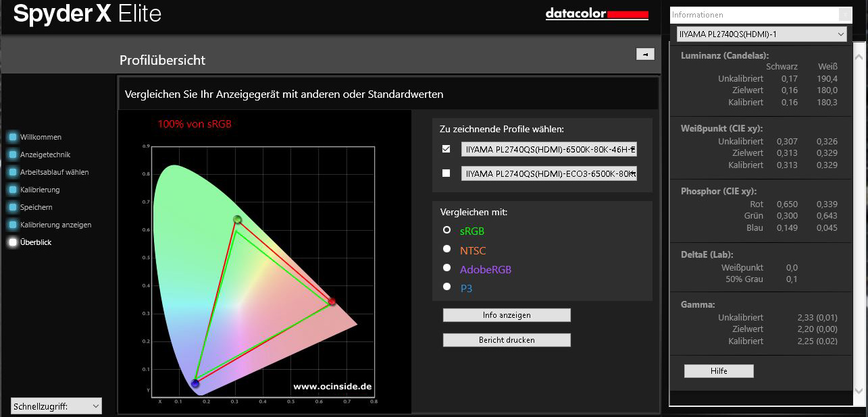Viewport: 868px width, 417px height.
Task: Click the datacolor logo
Action: (x=597, y=15)
